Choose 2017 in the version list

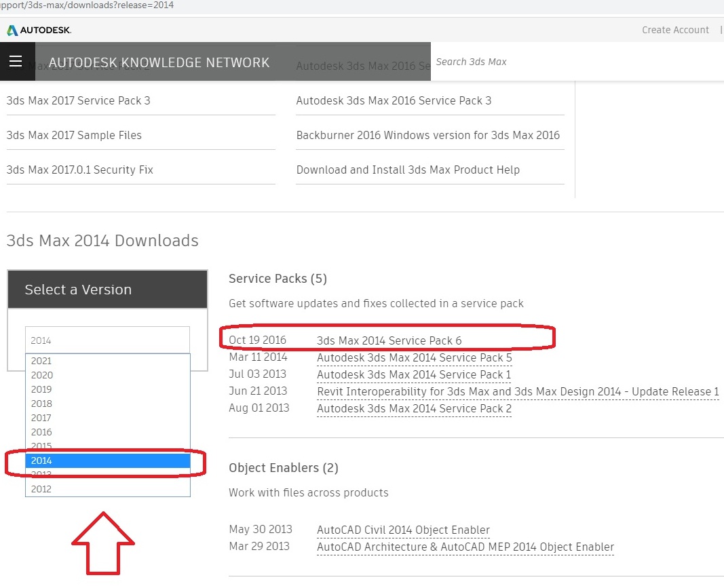point(108,418)
